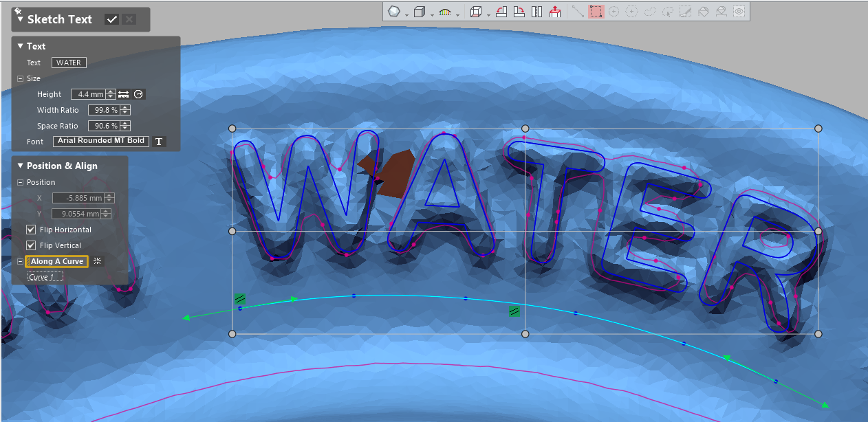This screenshot has height=422, width=868.
Task: Open the font dialog via T button
Action: (x=159, y=141)
